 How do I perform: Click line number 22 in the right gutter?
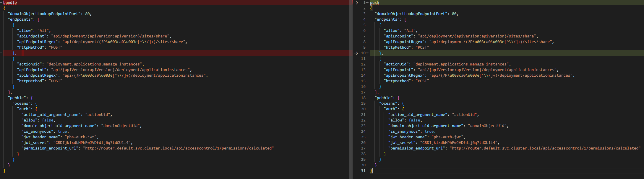pyautogui.click(x=363, y=120)
